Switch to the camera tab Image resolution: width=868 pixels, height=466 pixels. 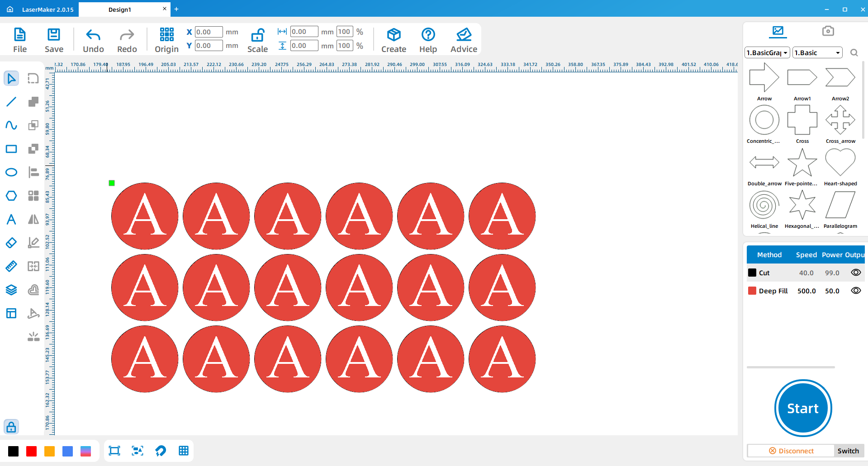coord(828,31)
